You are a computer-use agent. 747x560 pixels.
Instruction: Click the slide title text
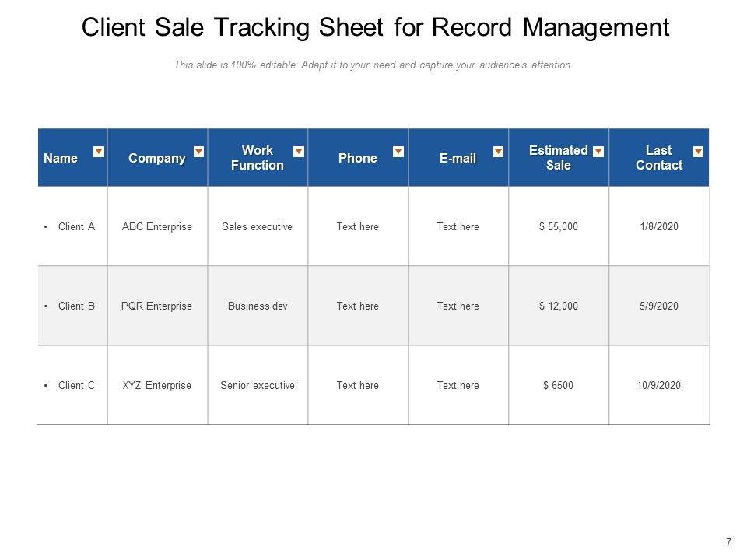375,27
